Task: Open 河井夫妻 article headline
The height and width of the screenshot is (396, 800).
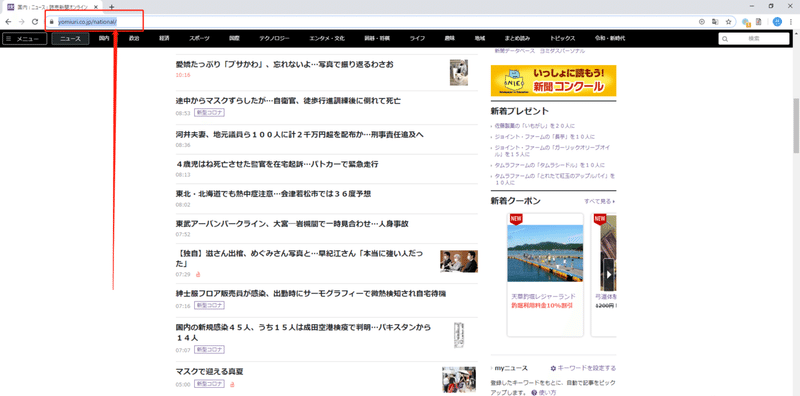Action: click(299, 135)
